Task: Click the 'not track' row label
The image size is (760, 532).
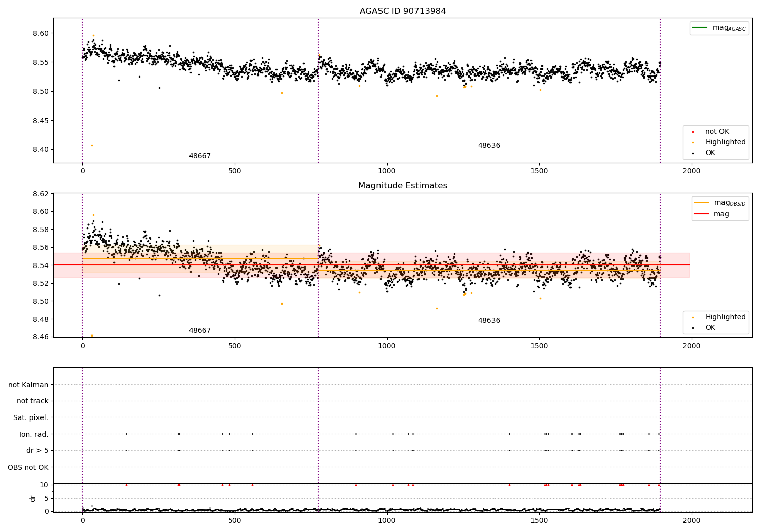Action: pos(32,401)
